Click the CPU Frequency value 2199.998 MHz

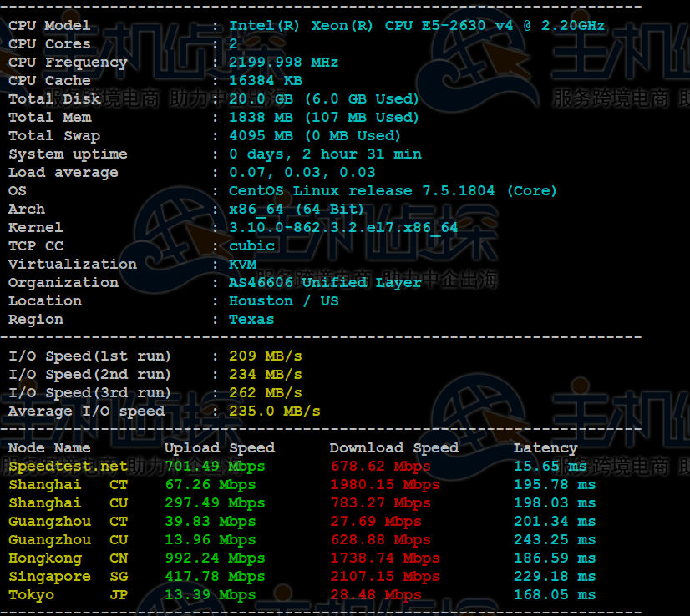pyautogui.click(x=283, y=63)
